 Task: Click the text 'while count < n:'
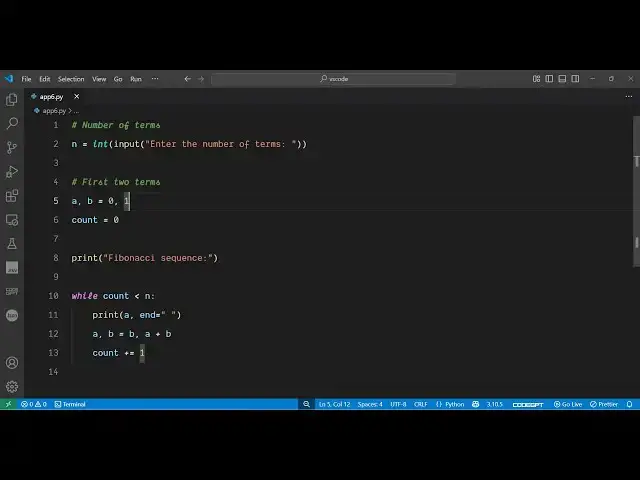(113, 296)
